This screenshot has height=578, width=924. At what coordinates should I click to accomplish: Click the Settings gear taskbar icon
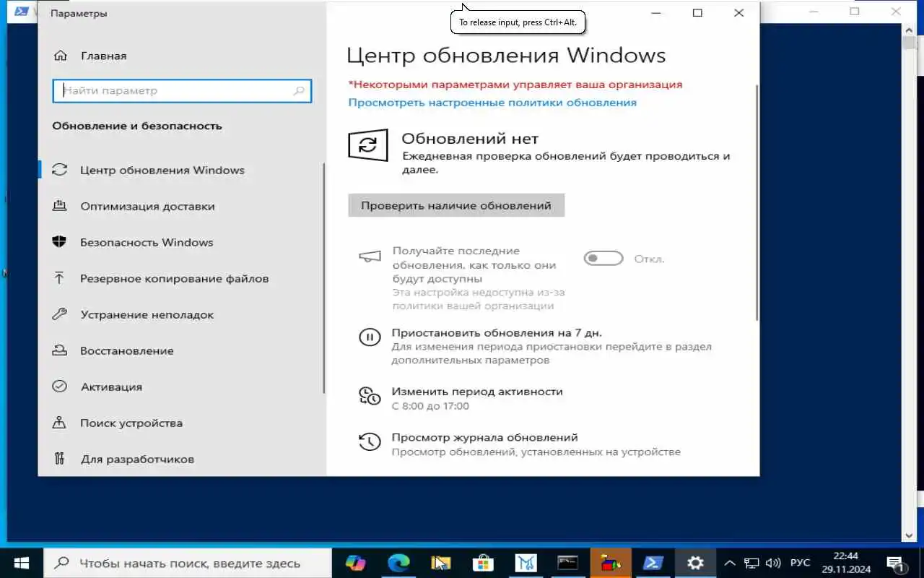click(695, 563)
